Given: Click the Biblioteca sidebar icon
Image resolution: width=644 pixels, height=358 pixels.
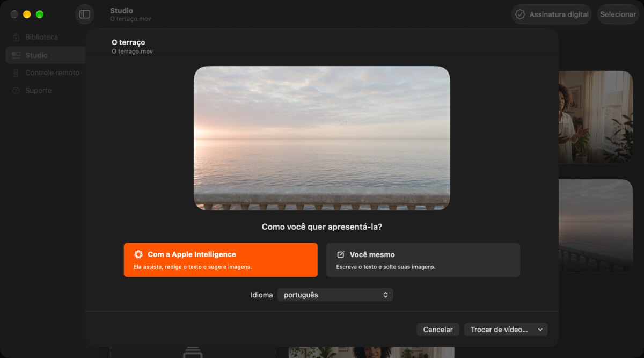Looking at the screenshot, I should pos(16,38).
